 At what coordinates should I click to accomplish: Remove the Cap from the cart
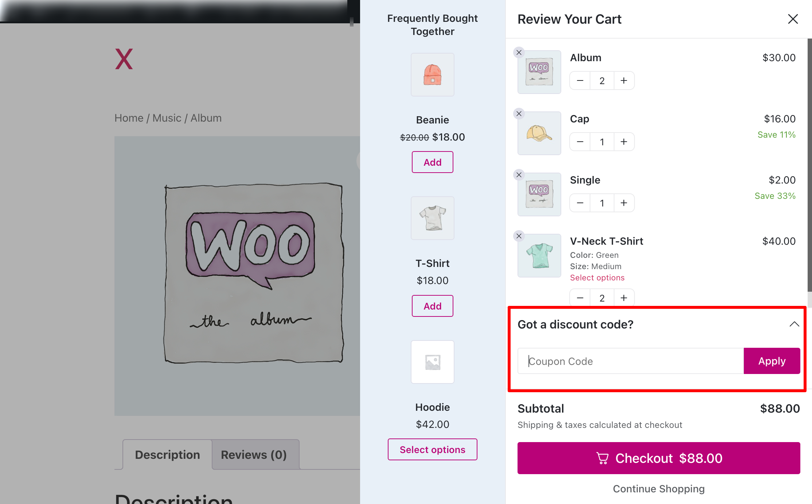(x=519, y=113)
